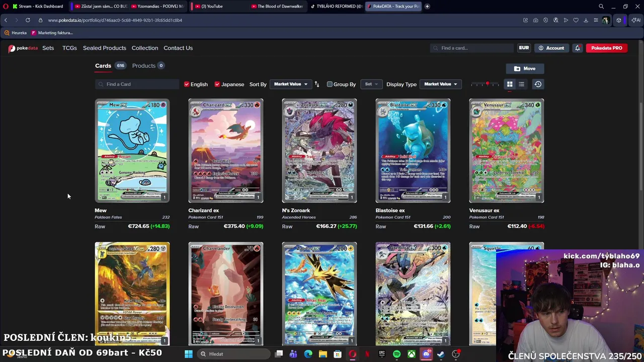Open Microsoft Edge from taskbar
Screen dimensions: 644x362
308,354
